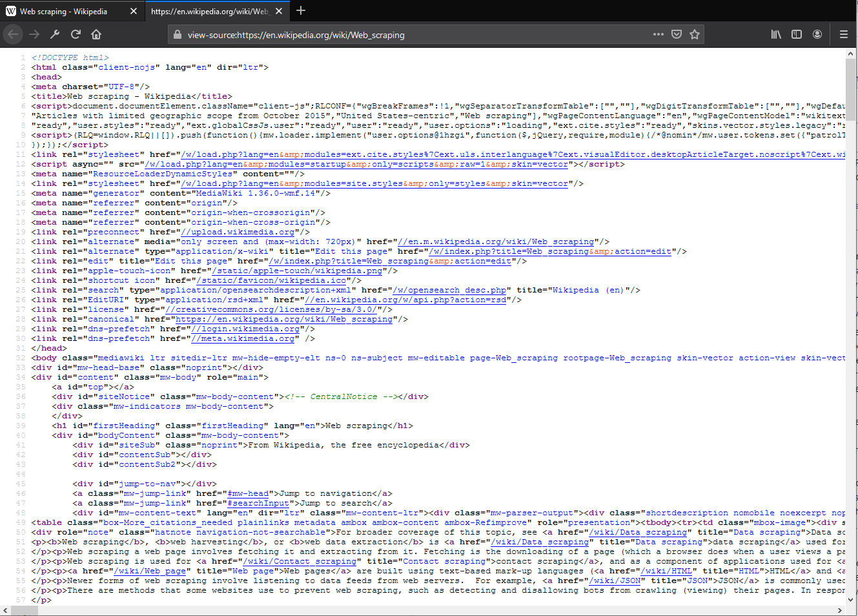
Task: Follow the #mw-head jump link
Action: click(248, 493)
